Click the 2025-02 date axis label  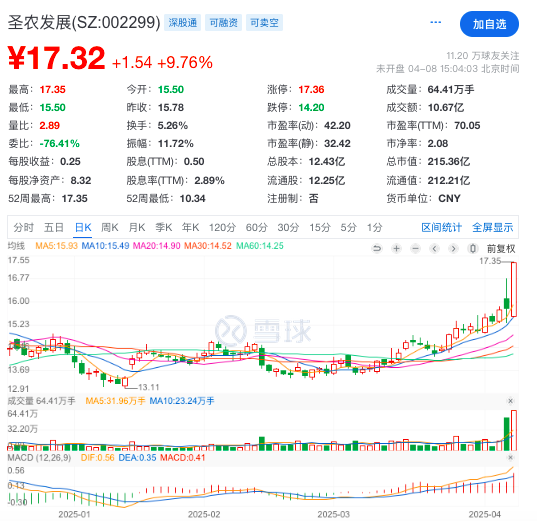pyautogui.click(x=204, y=514)
